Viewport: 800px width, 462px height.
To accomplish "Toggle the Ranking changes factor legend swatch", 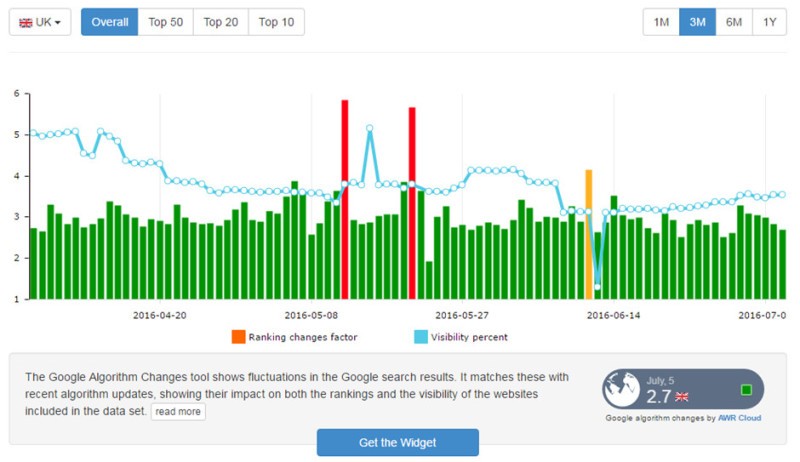I will [238, 337].
